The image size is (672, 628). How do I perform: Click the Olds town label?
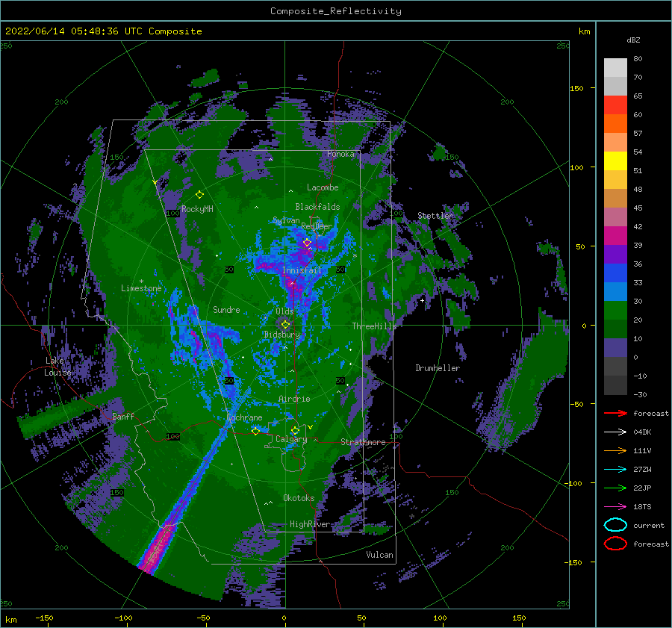click(x=284, y=311)
